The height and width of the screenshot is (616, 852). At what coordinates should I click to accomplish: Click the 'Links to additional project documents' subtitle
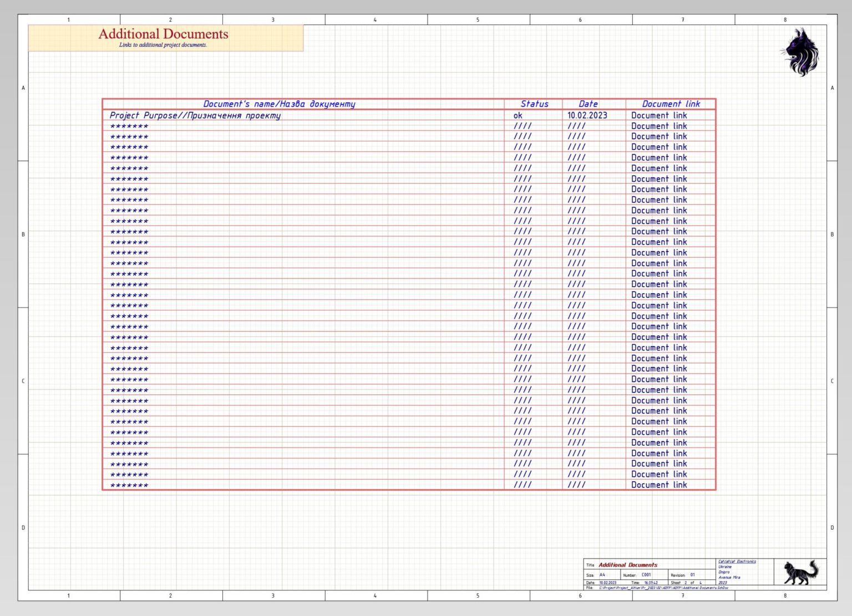pos(163,45)
